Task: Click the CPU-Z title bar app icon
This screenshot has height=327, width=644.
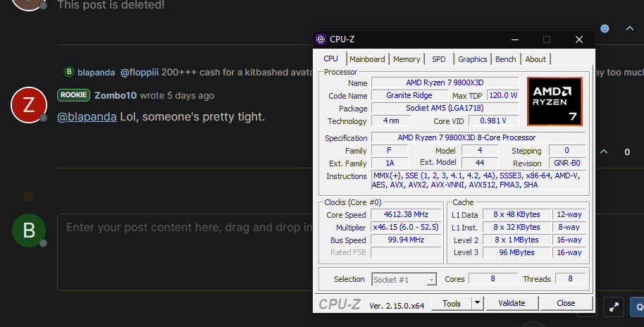Action: (321, 39)
